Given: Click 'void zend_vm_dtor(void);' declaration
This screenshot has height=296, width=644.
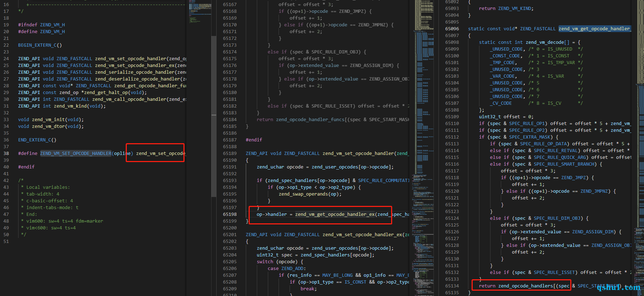Looking at the screenshot, I should click(x=51, y=126).
